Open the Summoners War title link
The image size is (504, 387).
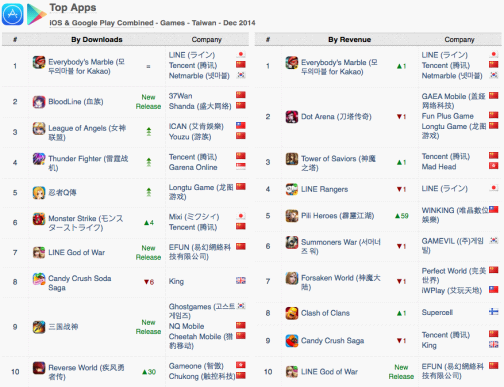click(341, 246)
